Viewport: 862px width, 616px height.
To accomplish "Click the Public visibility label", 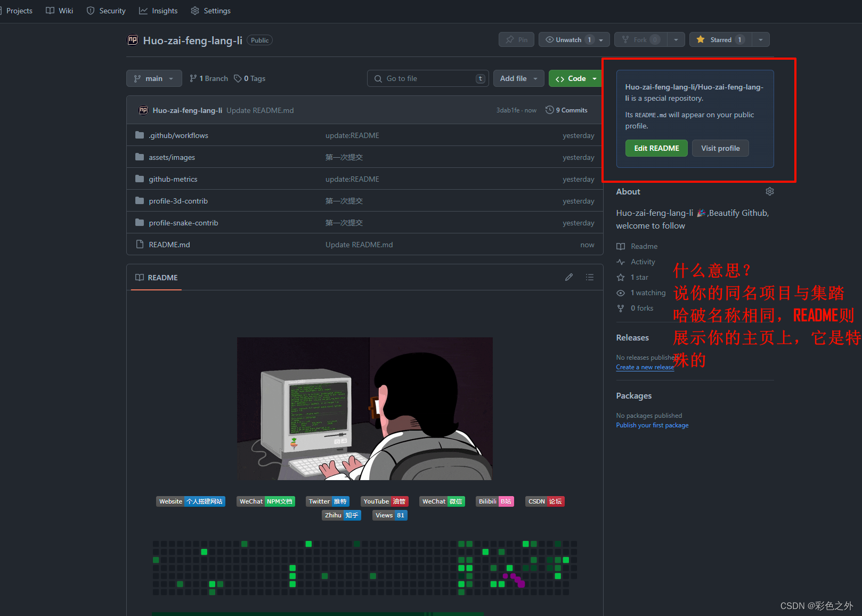I will [x=260, y=40].
